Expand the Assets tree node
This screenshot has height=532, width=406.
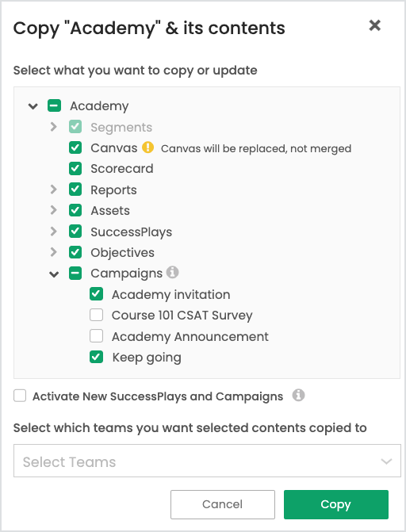click(x=54, y=210)
